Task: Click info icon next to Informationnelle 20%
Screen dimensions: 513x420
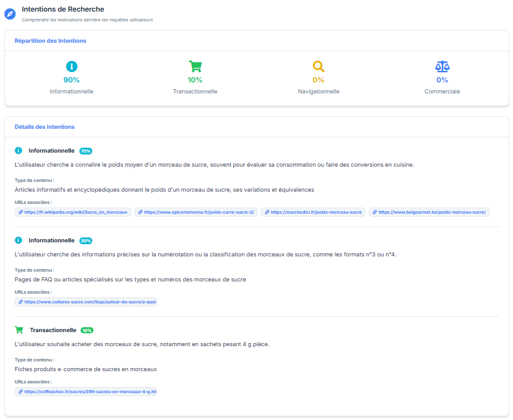Action: 19,240
